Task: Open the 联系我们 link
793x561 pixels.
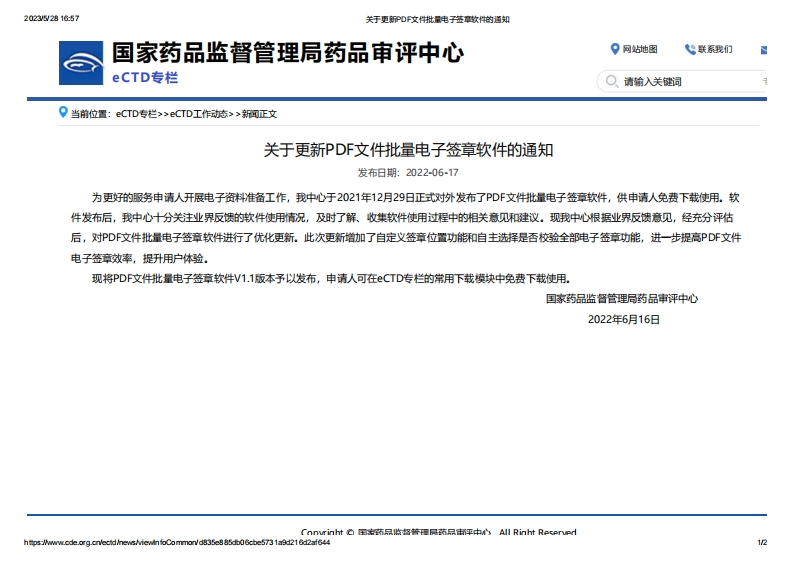Action: (715, 49)
